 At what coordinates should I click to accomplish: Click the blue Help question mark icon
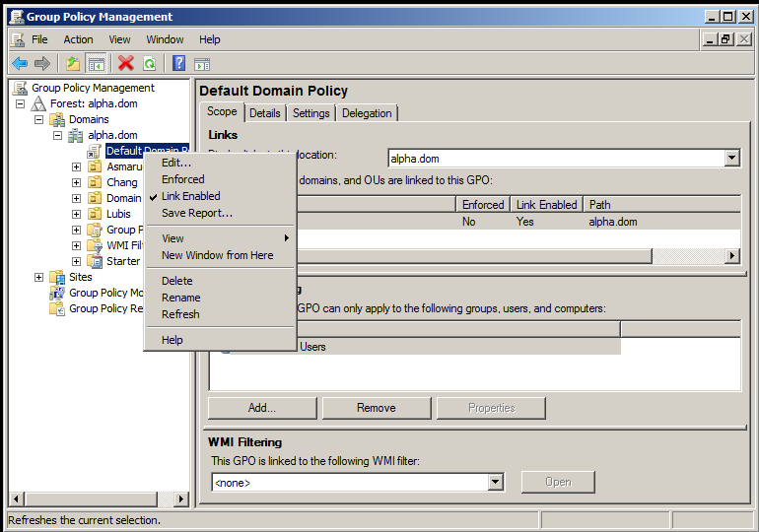[178, 63]
